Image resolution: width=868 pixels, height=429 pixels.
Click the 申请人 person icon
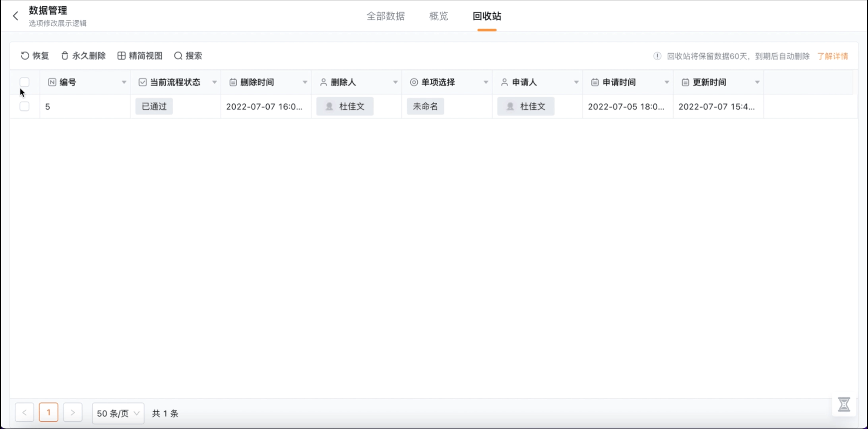[x=504, y=82]
